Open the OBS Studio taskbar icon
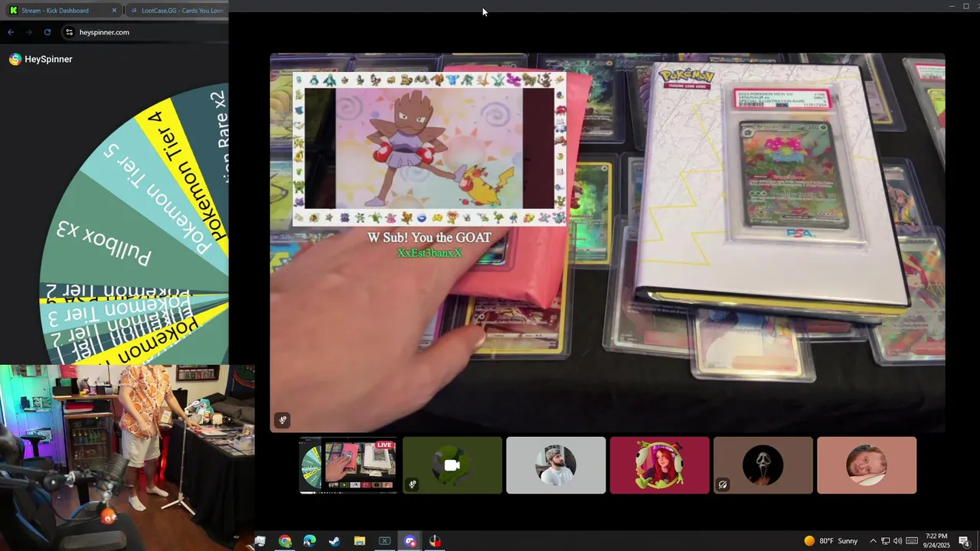The width and height of the screenshot is (980, 551). pyautogui.click(x=435, y=541)
